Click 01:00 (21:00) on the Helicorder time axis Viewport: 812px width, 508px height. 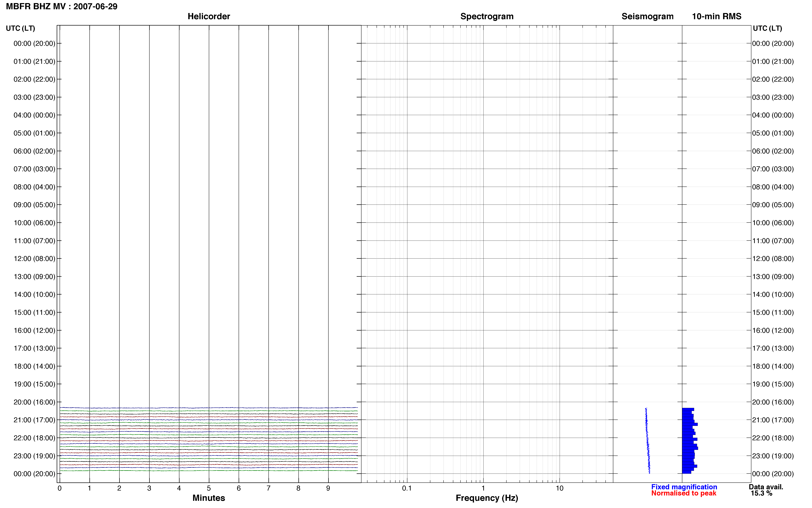click(34, 62)
